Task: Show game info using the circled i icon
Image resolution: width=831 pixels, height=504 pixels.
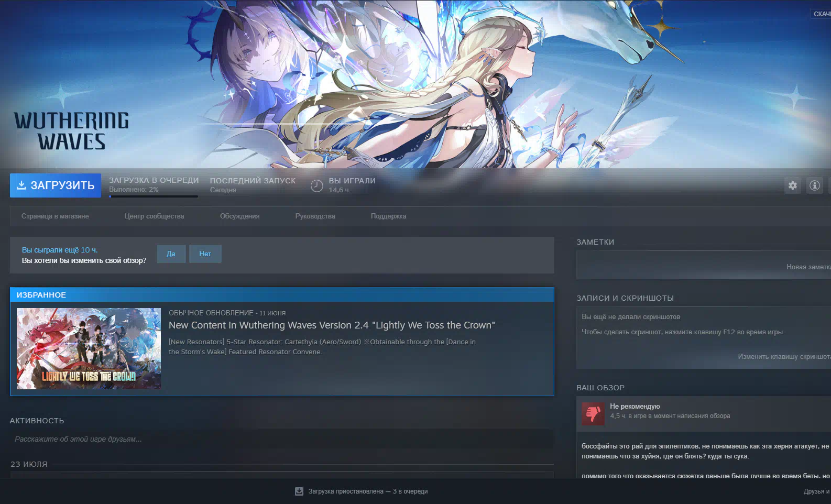Action: [814, 185]
